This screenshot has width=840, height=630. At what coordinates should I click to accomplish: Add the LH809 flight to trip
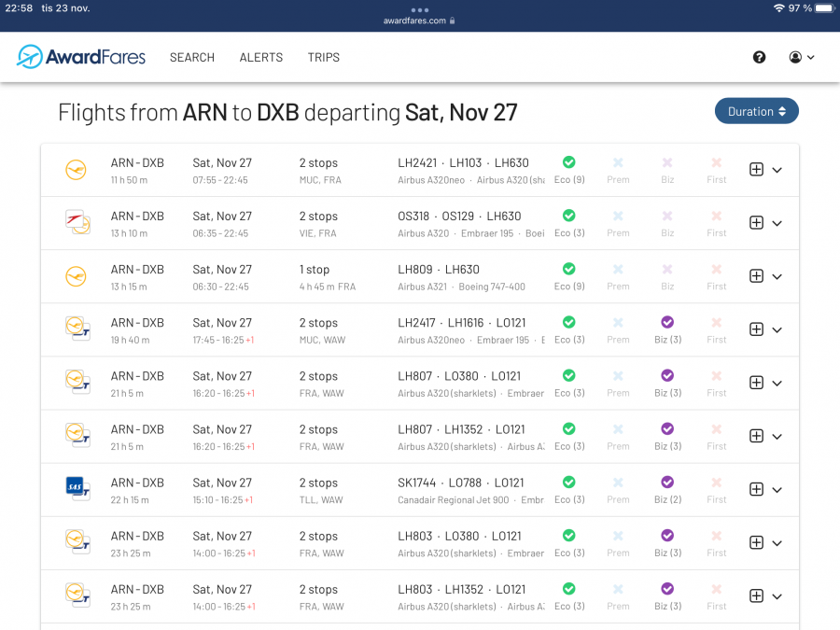(756, 276)
